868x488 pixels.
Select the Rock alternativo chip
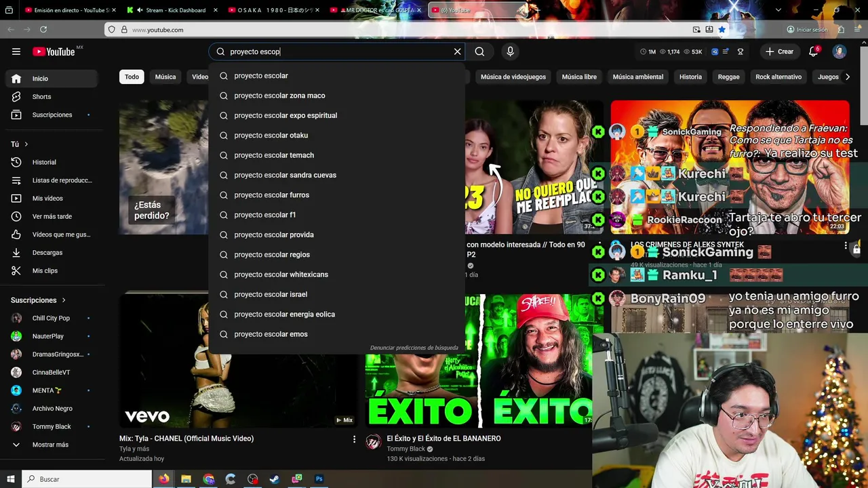(778, 77)
